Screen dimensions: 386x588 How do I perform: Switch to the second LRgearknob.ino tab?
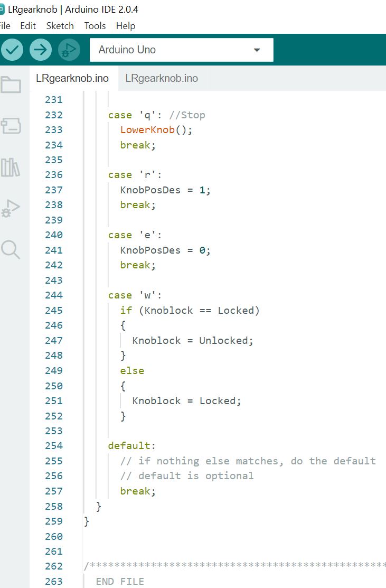pos(162,78)
